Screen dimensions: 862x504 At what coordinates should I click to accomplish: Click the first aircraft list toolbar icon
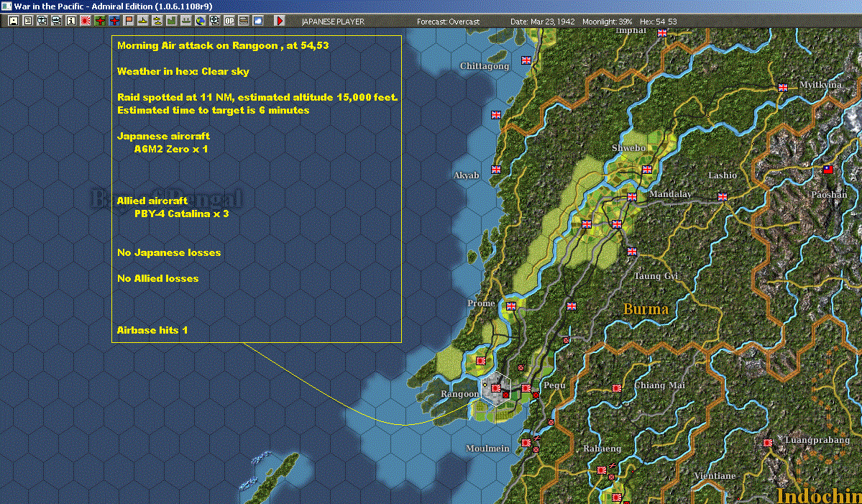pyautogui.click(x=42, y=21)
